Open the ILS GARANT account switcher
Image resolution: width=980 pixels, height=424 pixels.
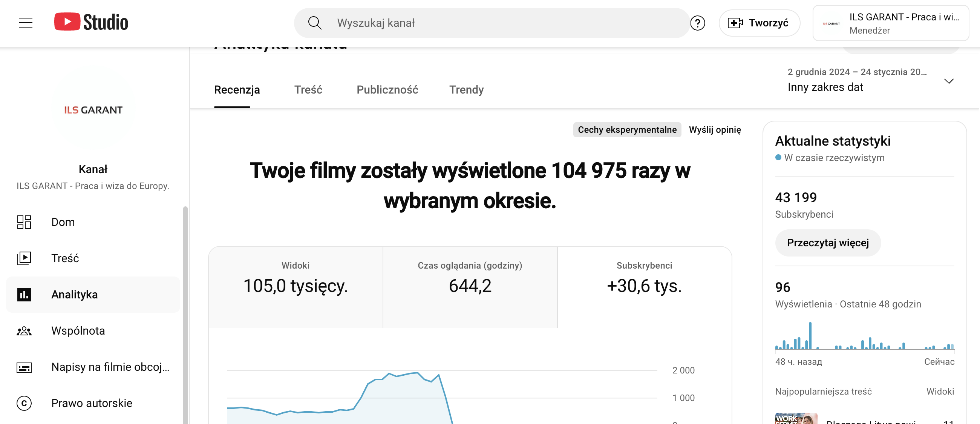click(891, 23)
